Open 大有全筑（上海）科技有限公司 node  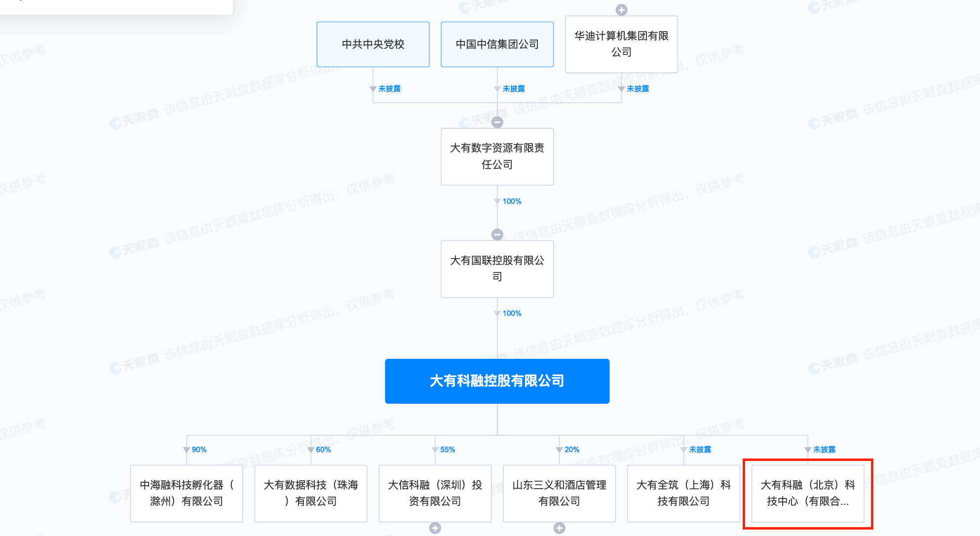[683, 493]
